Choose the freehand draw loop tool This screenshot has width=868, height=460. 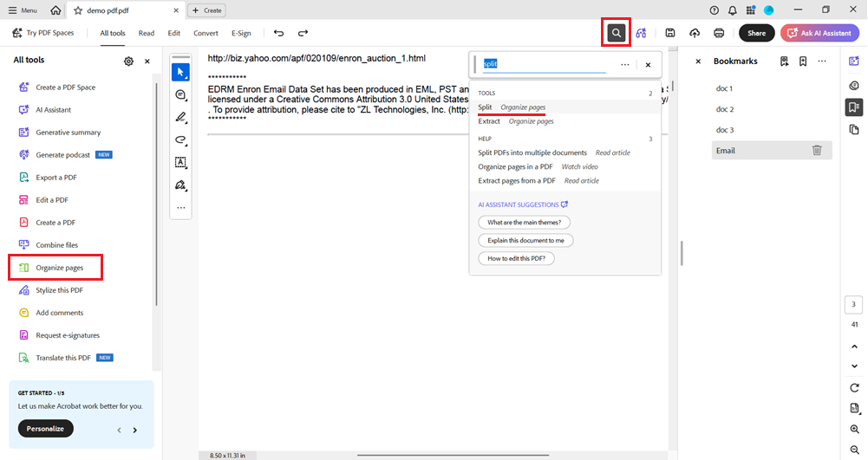(x=180, y=139)
